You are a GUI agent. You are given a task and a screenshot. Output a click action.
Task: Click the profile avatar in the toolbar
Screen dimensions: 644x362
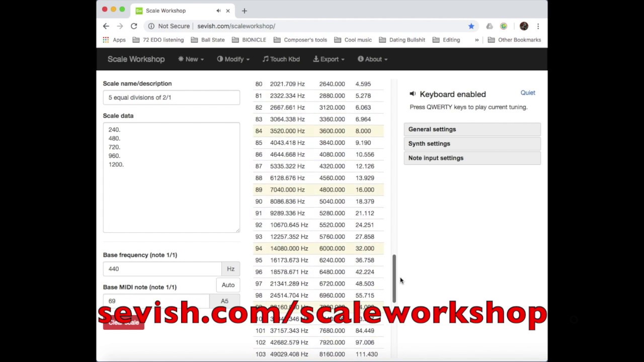tap(524, 26)
